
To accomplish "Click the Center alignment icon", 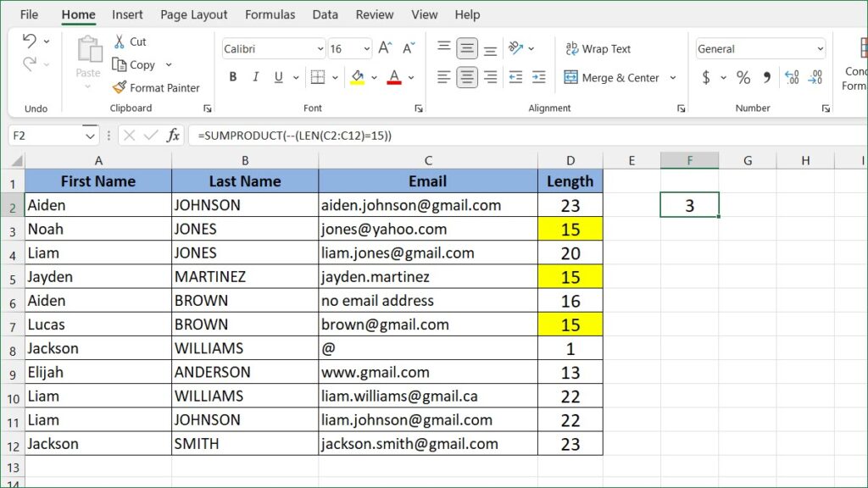I will pos(466,77).
